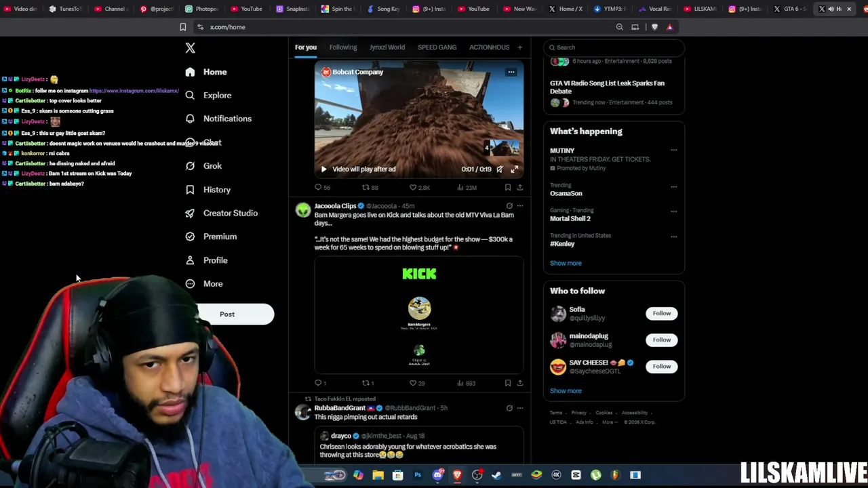Open History in the sidebar
Viewport: 868px width, 488px height.
208,190
